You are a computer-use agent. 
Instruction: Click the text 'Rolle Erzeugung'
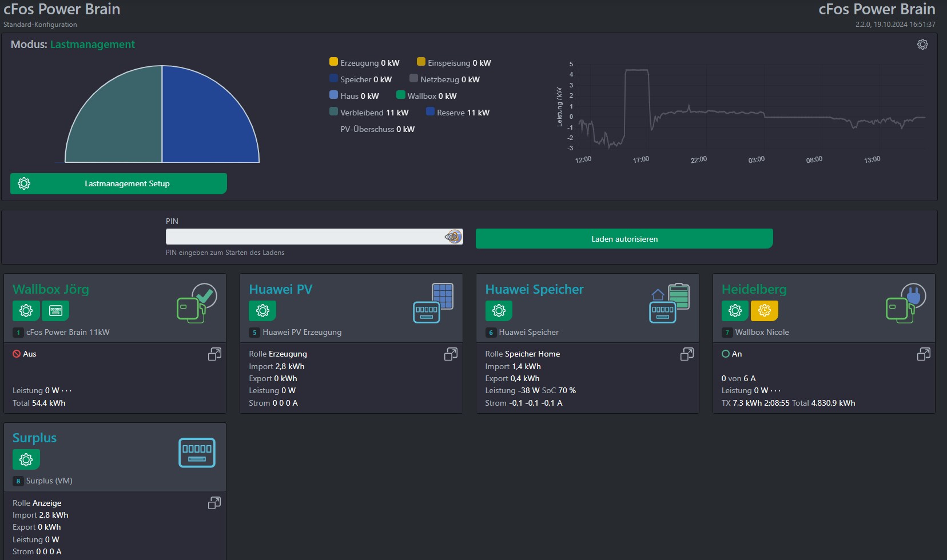pyautogui.click(x=278, y=354)
